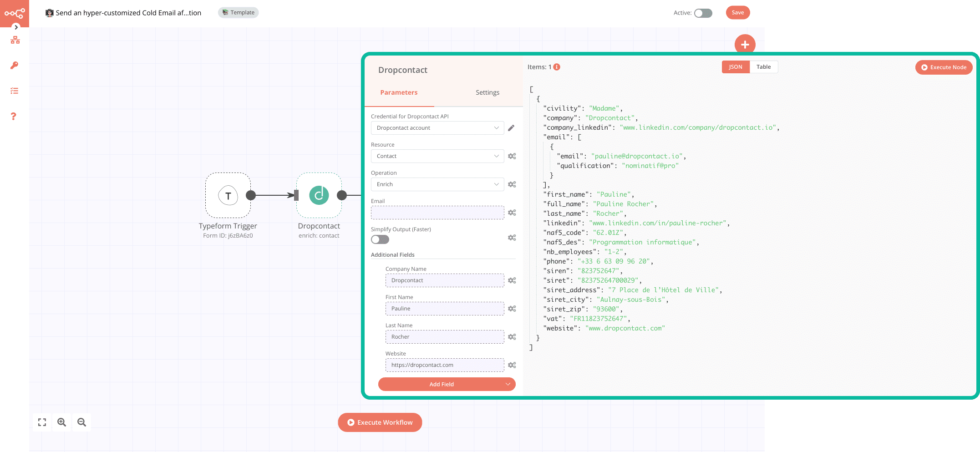Open the Operation Enrich dropdown
980x452 pixels.
[437, 184]
